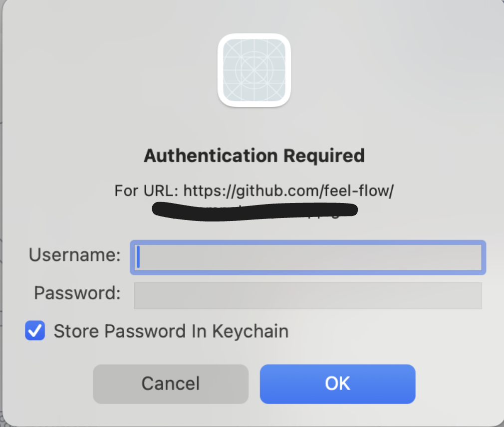Click the Store Password In Keychain label

pyautogui.click(x=171, y=331)
